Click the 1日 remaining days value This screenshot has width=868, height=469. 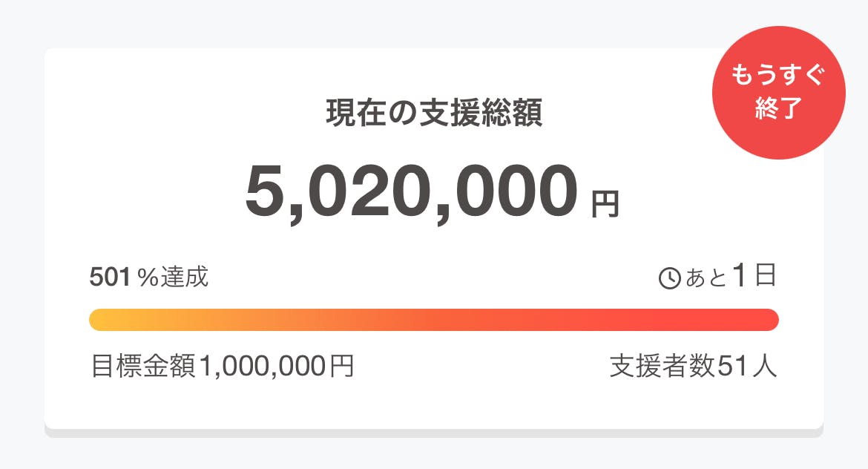point(754,276)
